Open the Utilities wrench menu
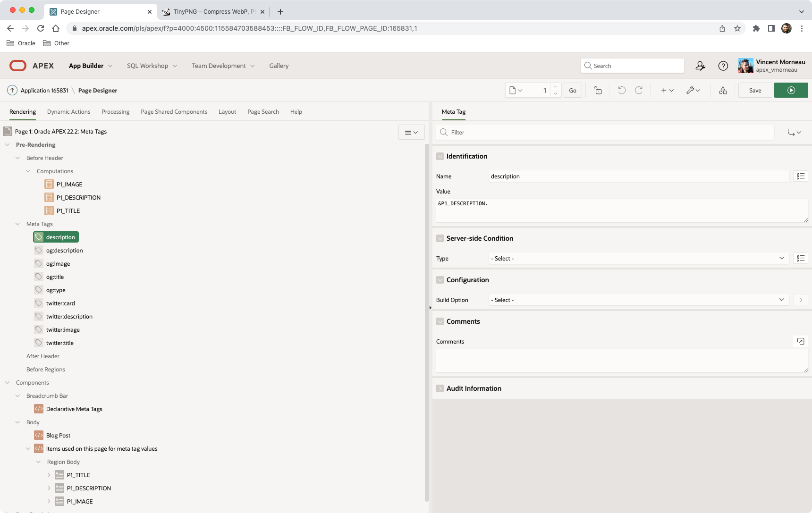 693,90
